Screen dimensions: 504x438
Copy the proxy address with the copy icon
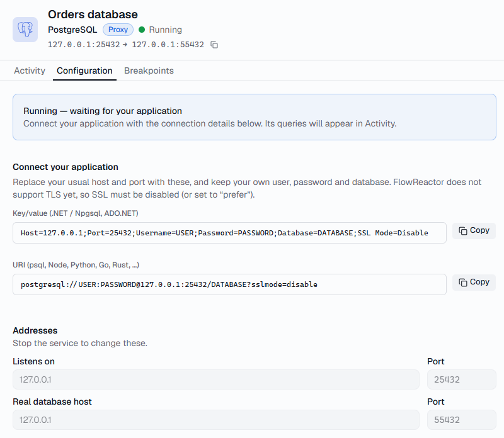(214, 45)
